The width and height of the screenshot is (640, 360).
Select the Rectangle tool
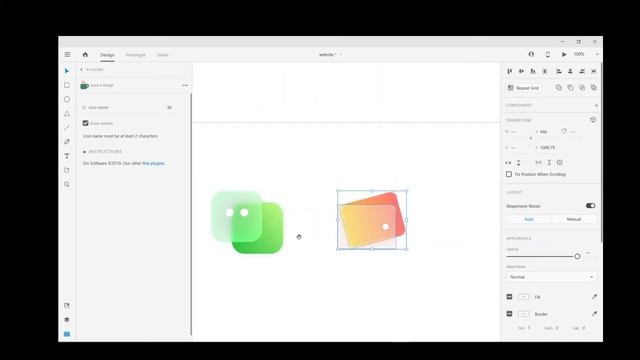tap(67, 85)
